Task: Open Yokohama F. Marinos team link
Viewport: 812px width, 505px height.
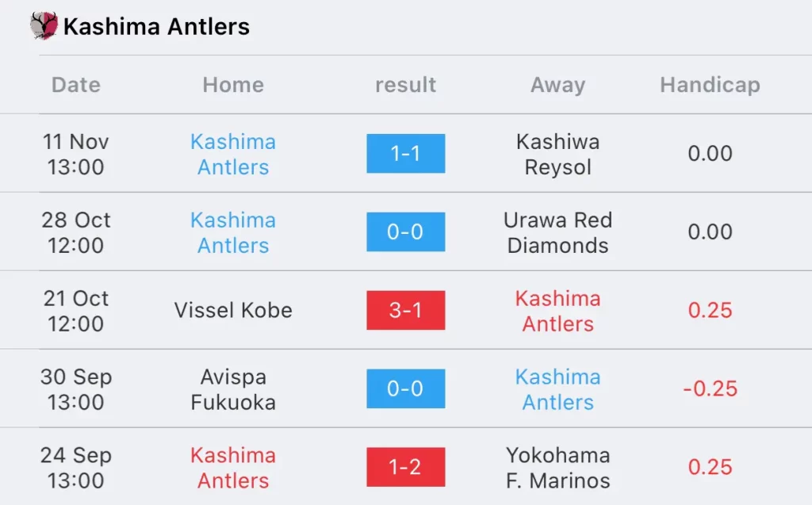Action: 557,468
